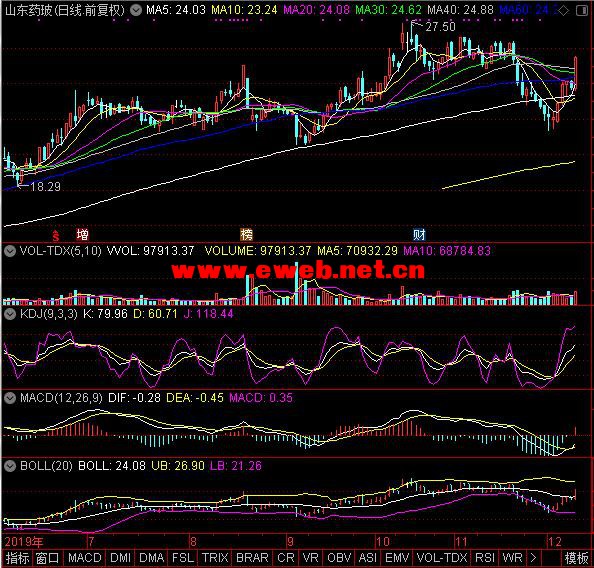Click the J: 118.44 value
The image size is (594, 568).
pos(208,314)
